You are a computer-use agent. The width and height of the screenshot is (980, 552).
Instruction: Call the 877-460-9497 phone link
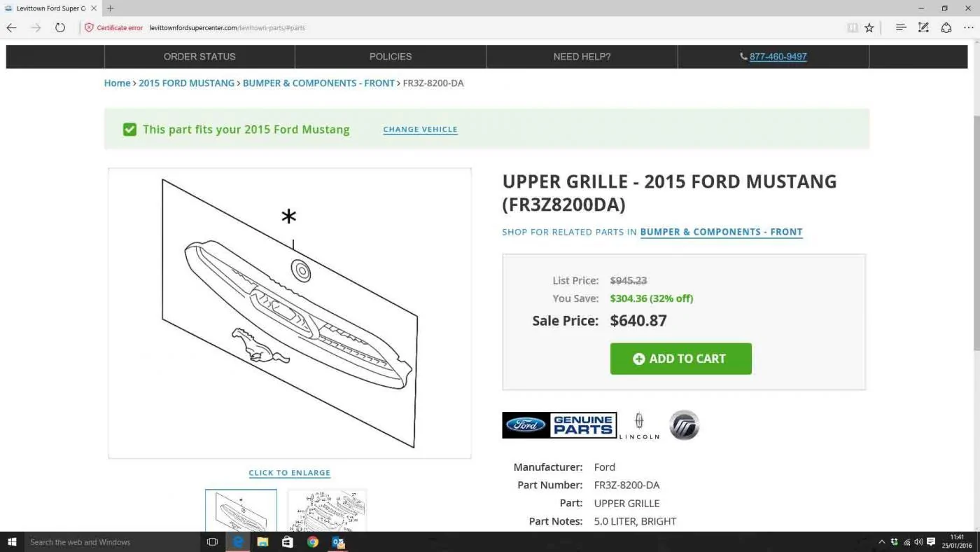pos(778,57)
